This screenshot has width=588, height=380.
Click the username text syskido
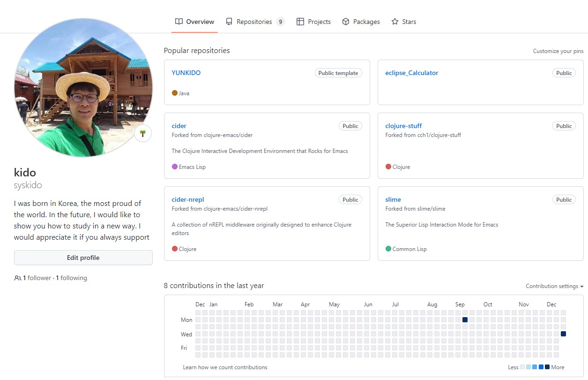click(x=28, y=185)
